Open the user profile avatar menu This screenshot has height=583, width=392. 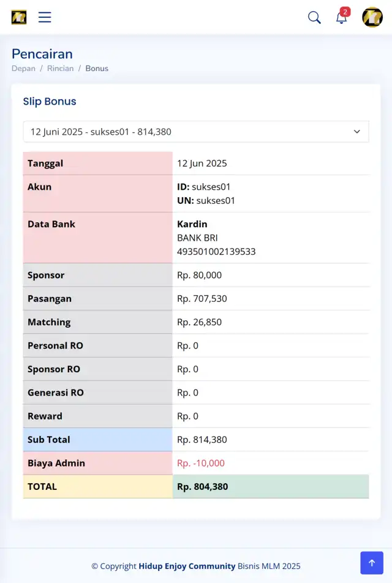[372, 17]
